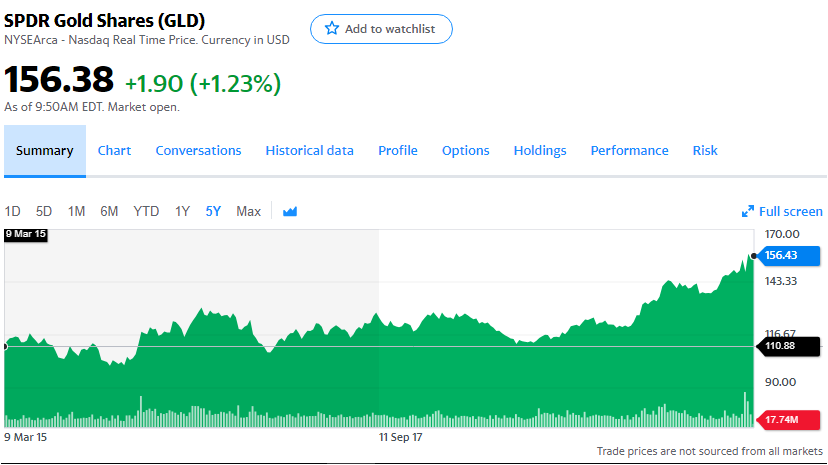Image resolution: width=828 pixels, height=465 pixels.
Task: Choose the 1Y chart range
Action: click(182, 212)
